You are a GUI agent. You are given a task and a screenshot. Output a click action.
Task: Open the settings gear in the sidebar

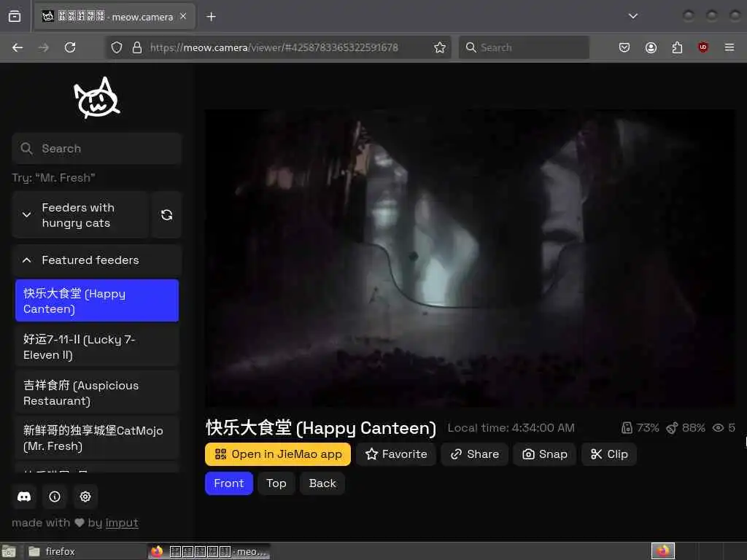coord(85,497)
